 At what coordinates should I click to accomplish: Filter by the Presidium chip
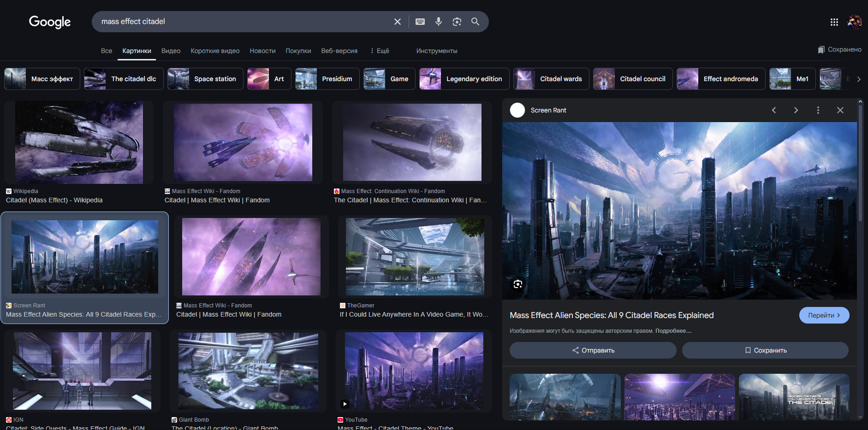(327, 79)
